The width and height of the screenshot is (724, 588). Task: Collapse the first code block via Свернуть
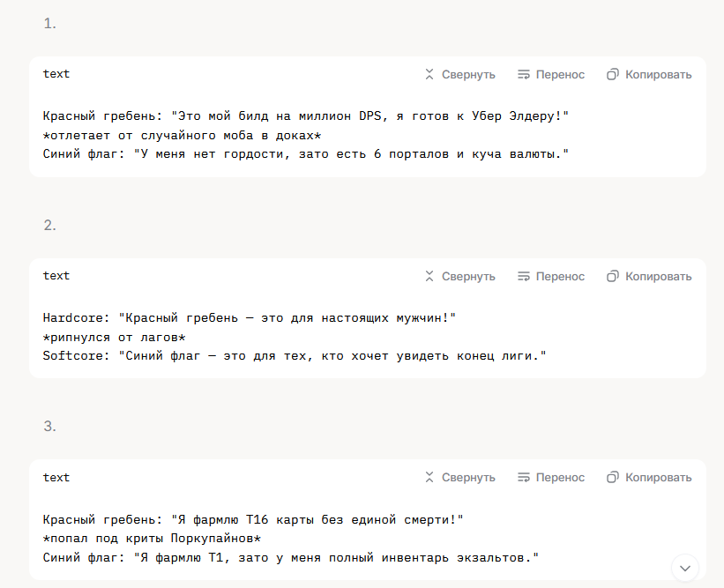[460, 74]
